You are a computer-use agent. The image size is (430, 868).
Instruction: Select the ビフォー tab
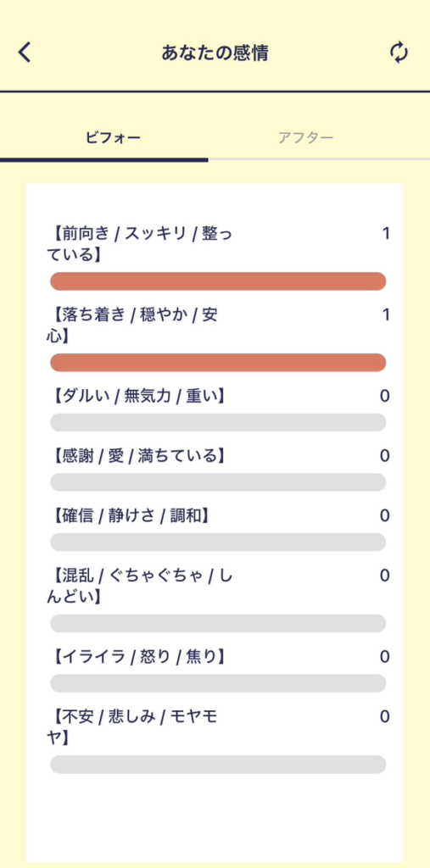[x=113, y=138]
